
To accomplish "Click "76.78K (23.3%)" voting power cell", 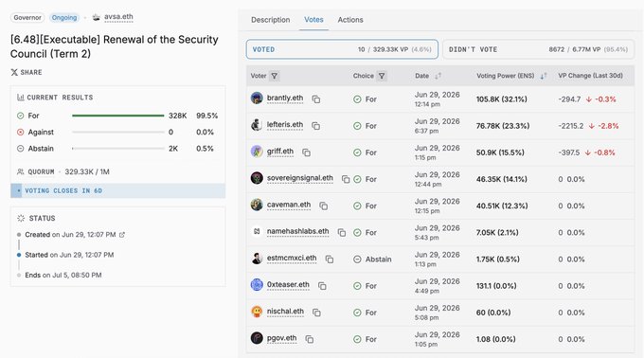I will coord(503,126).
